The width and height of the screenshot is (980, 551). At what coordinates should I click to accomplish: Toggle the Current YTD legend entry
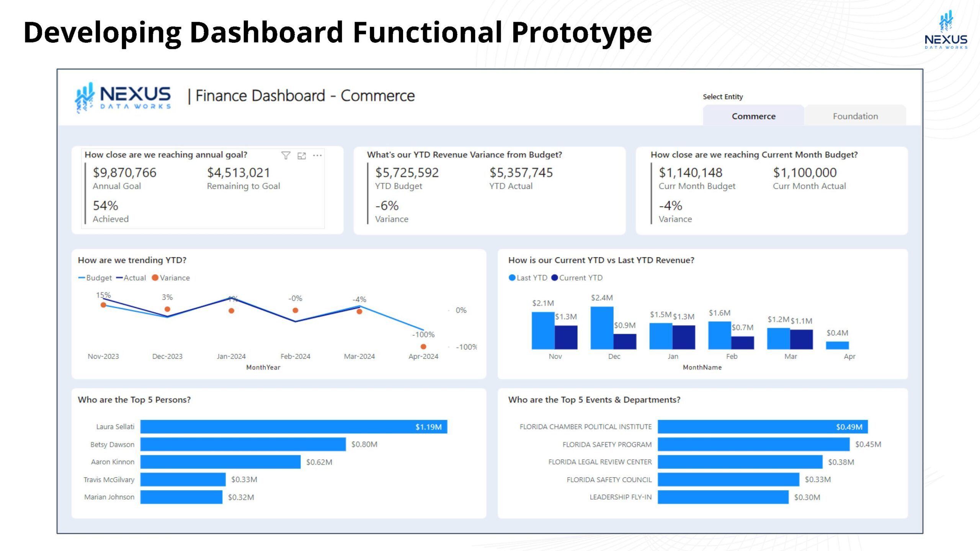(x=577, y=278)
